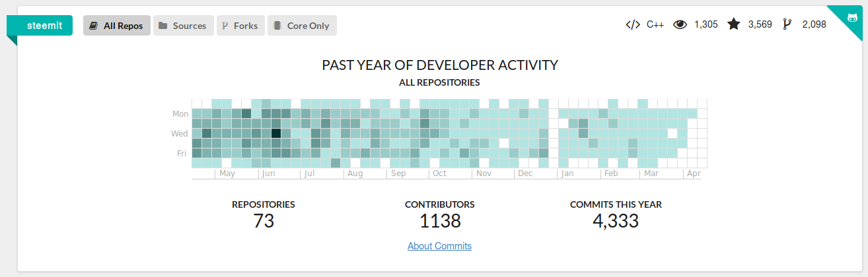Click the All Repositories subtitle
This screenshot has height=277, width=868.
439,83
